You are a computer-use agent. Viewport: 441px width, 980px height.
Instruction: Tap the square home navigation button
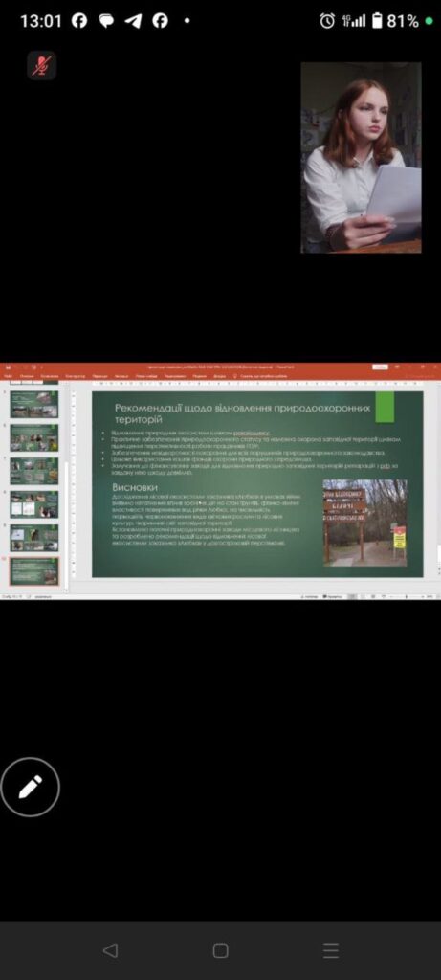(220, 950)
